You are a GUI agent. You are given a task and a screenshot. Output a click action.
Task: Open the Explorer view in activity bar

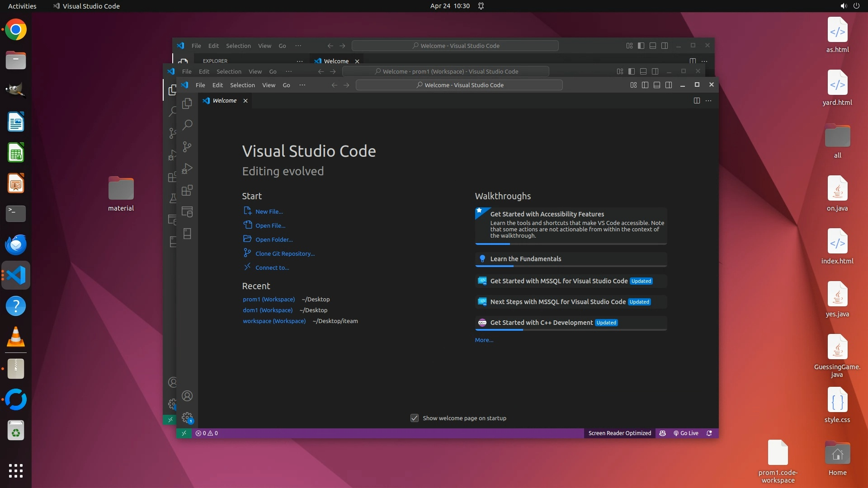pyautogui.click(x=187, y=104)
